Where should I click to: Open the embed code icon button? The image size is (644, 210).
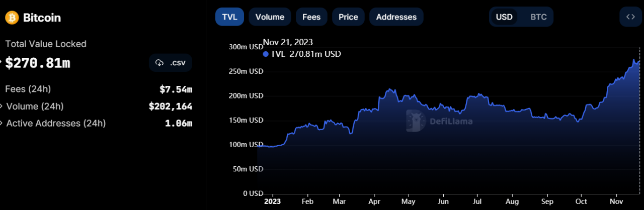click(630, 17)
